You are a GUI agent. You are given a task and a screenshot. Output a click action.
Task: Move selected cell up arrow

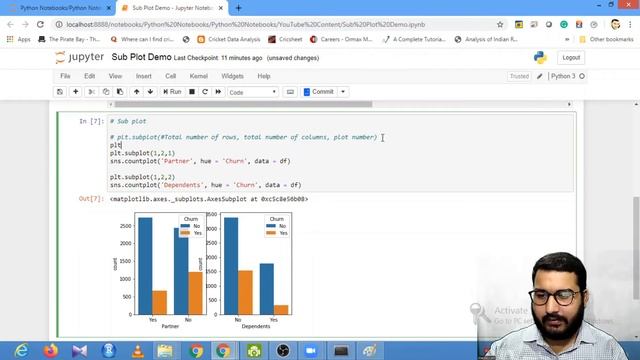point(137,92)
